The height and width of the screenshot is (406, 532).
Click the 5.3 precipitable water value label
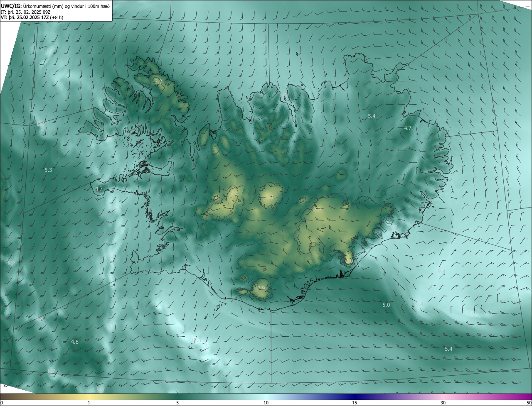click(x=48, y=170)
